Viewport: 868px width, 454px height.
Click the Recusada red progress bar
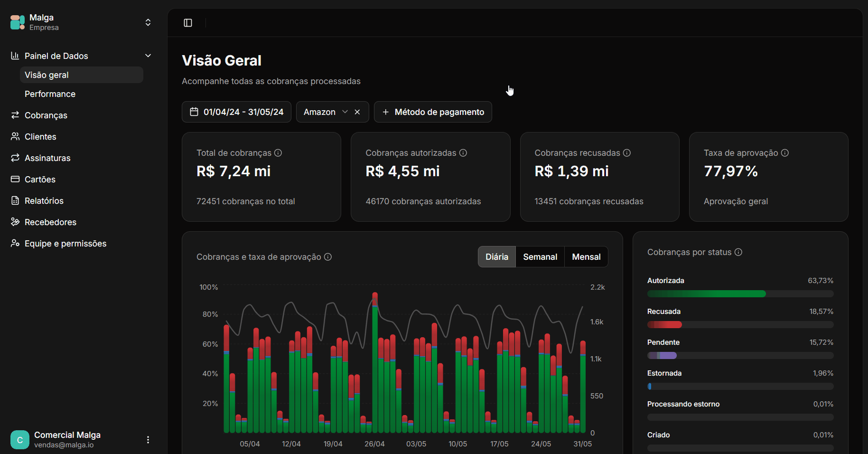point(664,324)
